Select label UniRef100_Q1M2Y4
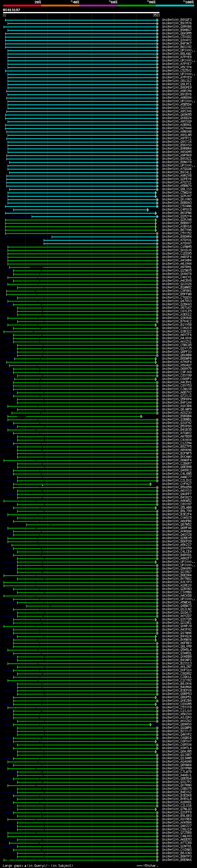197x868 pixels. [177, 216]
